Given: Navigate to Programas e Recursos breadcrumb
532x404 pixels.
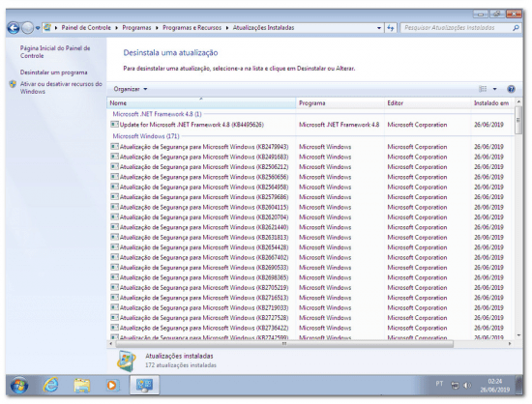Looking at the screenshot, I should point(192,28).
